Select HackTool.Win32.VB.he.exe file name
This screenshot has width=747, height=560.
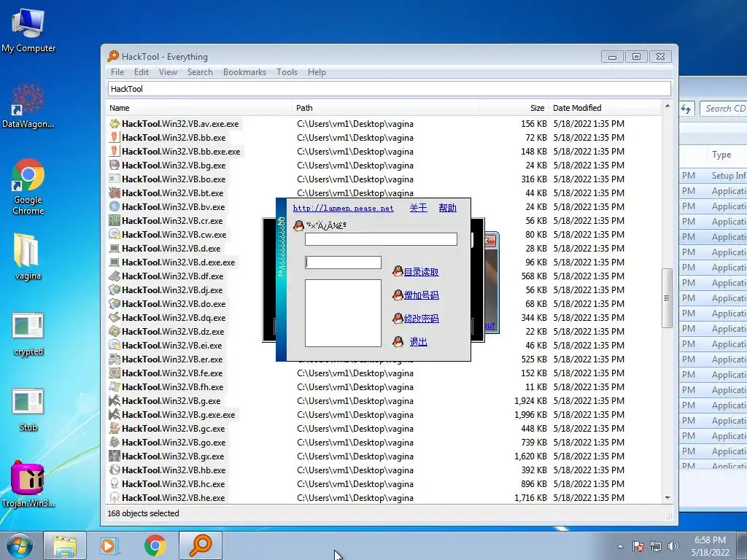(x=174, y=497)
